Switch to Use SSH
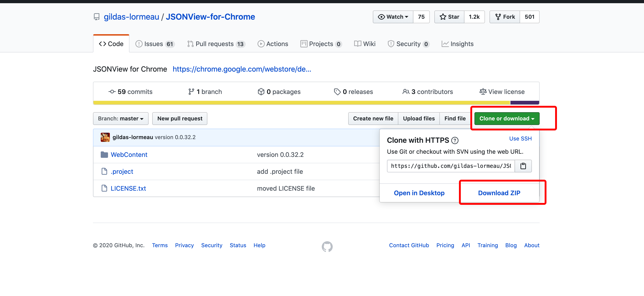 coord(520,139)
